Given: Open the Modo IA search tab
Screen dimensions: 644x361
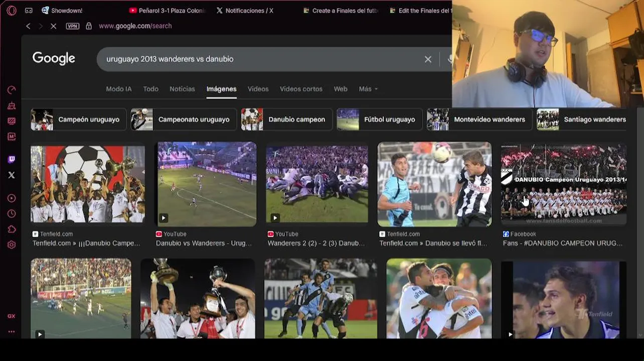Looking at the screenshot, I should [119, 89].
